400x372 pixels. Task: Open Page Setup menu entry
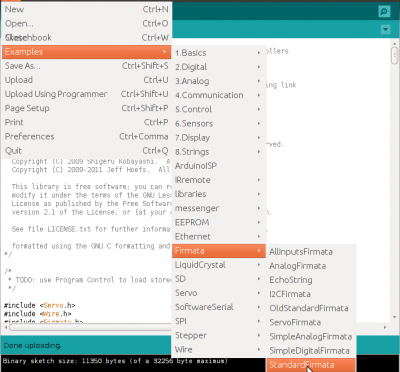click(87, 108)
